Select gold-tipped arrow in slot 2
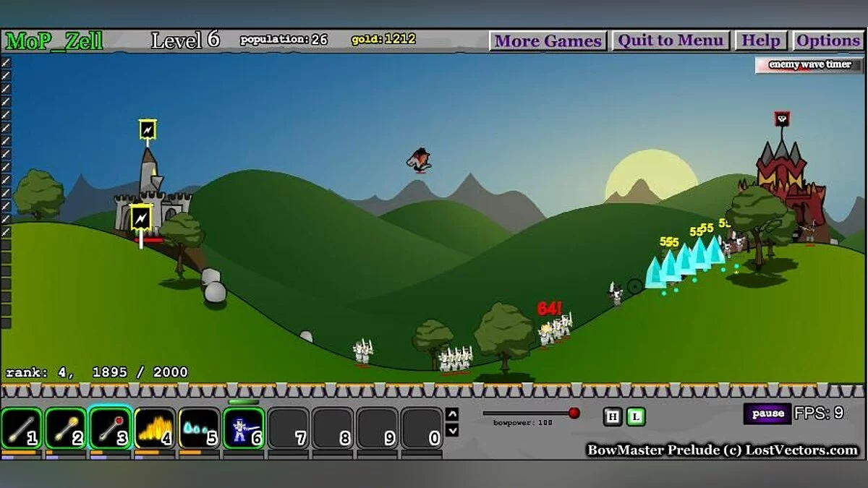This screenshot has width=868, height=488. click(x=66, y=428)
